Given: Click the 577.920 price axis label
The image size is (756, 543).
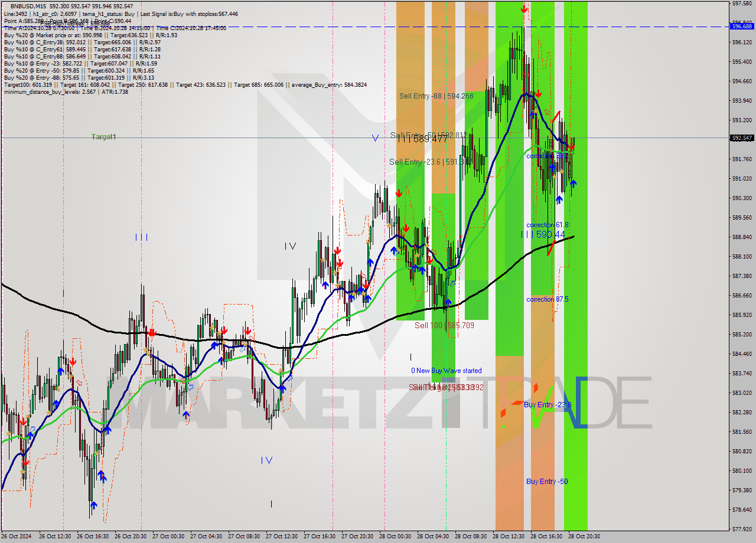Looking at the screenshot, I should click(x=742, y=529).
